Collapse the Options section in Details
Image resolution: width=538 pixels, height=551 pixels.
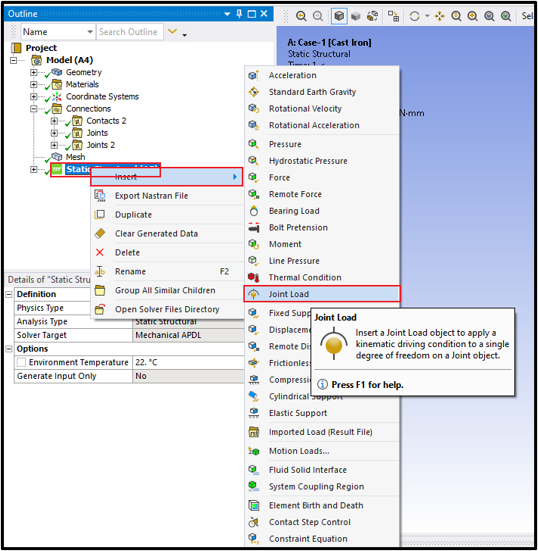coord(9,349)
